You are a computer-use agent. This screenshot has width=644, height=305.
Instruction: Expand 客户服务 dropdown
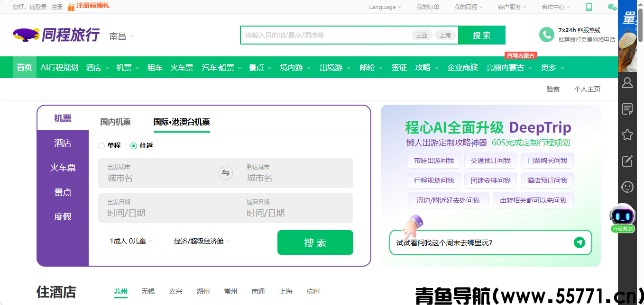pyautogui.click(x=512, y=7)
